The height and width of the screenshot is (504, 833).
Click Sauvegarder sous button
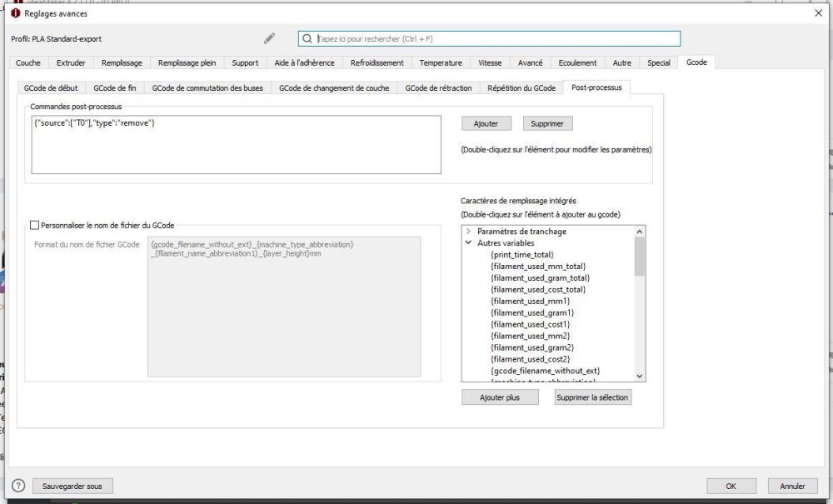[72, 486]
